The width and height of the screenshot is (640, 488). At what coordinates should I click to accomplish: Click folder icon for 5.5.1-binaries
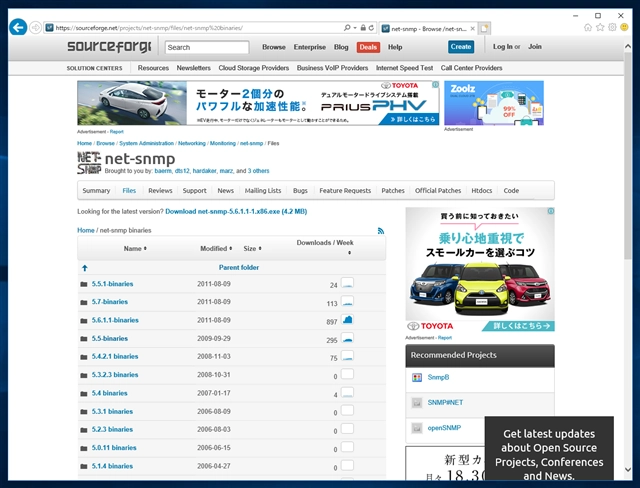pyautogui.click(x=84, y=284)
